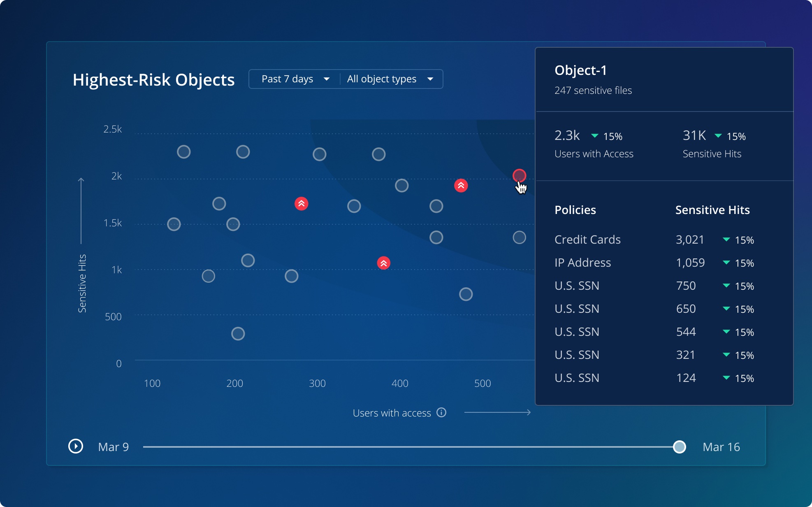Screen dimensions: 812x507
Task: Click the U.S. SSN row with 321 hits
Action: (x=654, y=355)
